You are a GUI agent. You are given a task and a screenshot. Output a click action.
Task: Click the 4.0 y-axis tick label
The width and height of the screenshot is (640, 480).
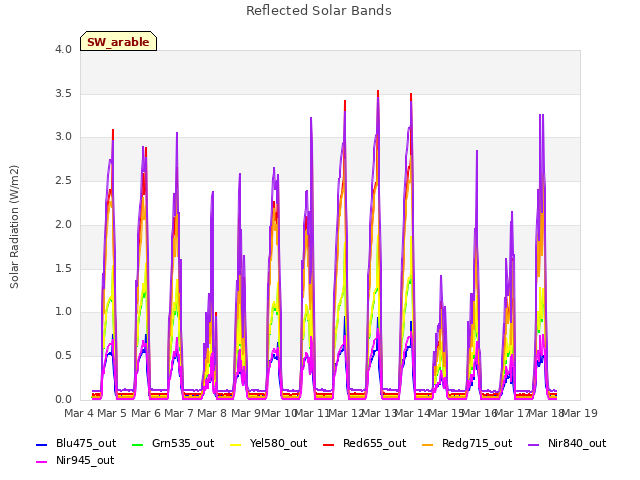pos(63,49)
